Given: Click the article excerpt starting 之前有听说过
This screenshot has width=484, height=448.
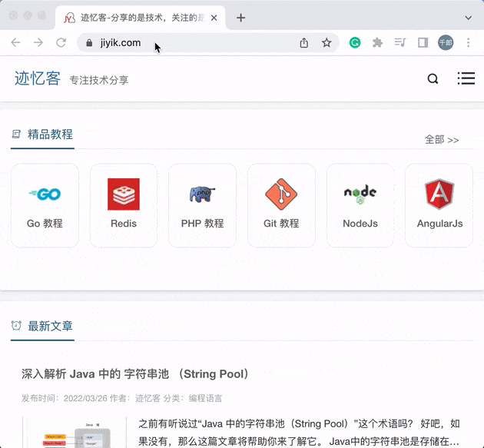Looking at the screenshot, I should [299, 433].
